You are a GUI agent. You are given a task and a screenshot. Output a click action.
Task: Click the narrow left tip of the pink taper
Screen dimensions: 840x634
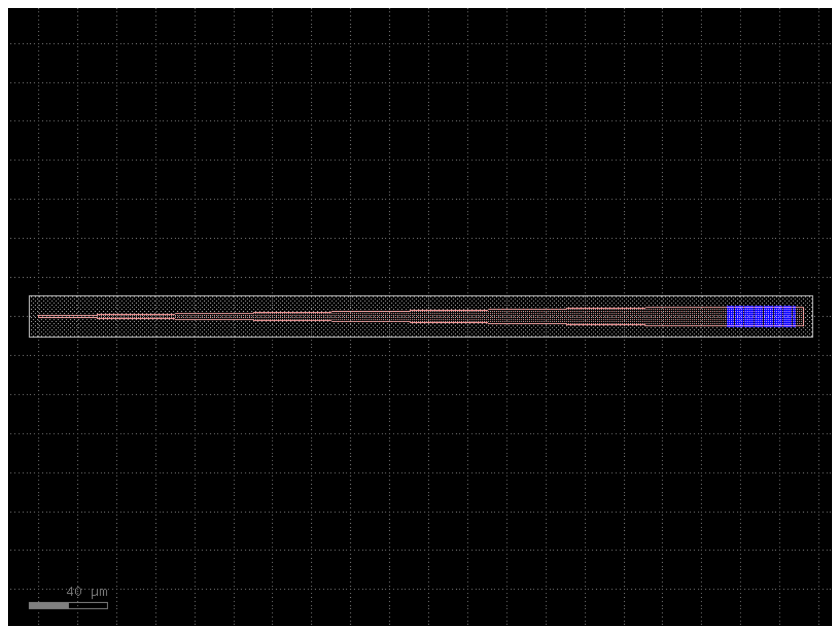point(68,316)
